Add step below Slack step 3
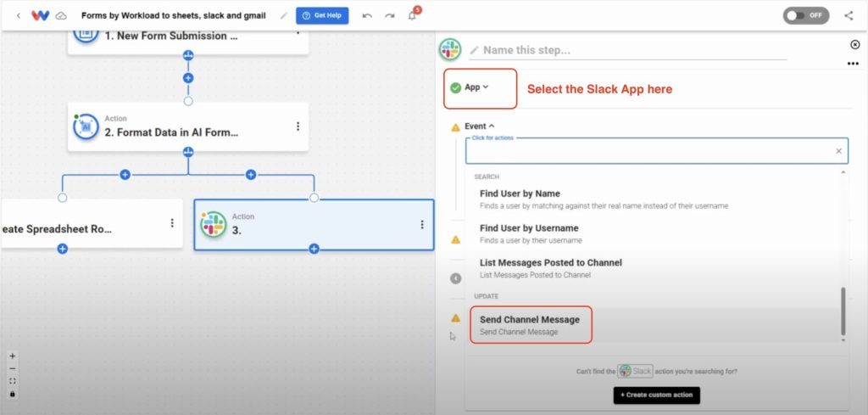 [314, 249]
